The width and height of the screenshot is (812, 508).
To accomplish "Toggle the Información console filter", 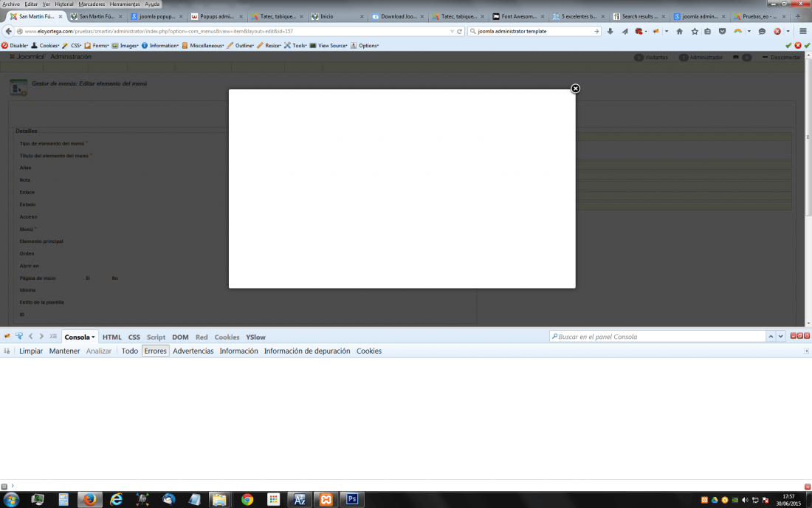I will (x=238, y=351).
